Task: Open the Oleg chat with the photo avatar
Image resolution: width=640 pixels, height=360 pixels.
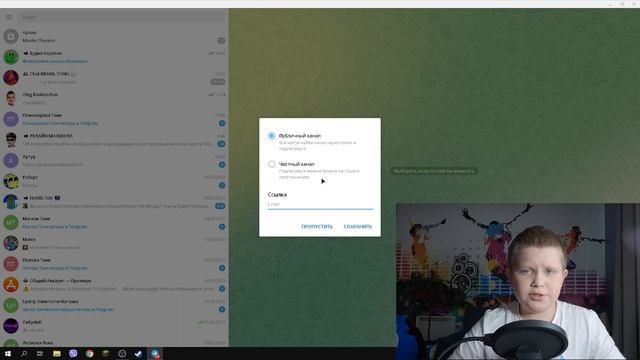Action: 114,98
